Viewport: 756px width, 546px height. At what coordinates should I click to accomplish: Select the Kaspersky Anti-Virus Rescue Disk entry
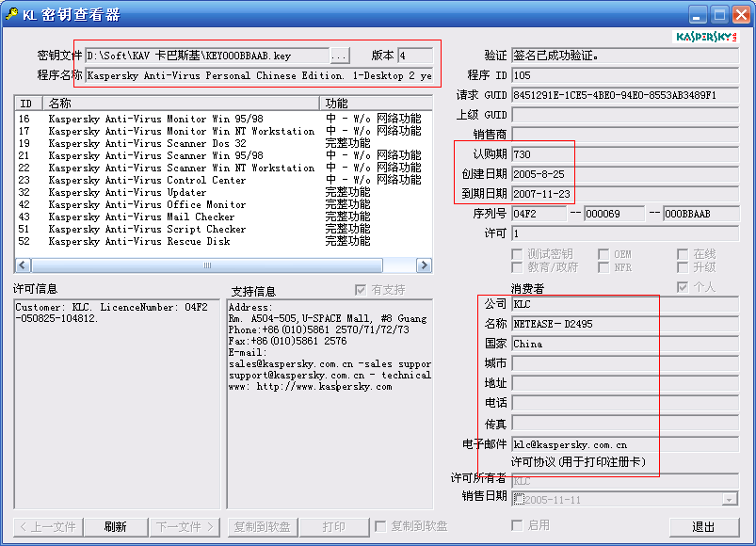point(139,241)
